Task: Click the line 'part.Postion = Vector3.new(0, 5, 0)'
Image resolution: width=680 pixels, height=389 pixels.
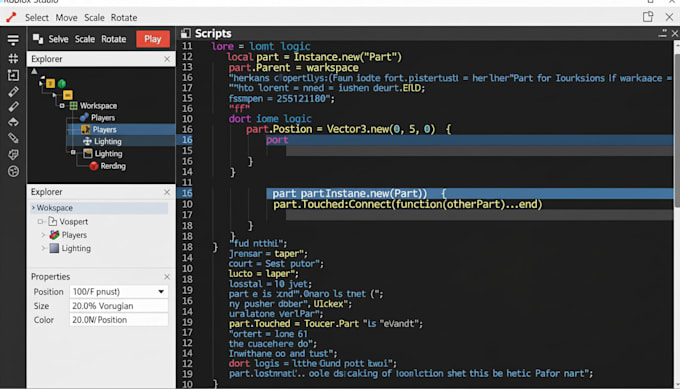Action: pyautogui.click(x=340, y=129)
